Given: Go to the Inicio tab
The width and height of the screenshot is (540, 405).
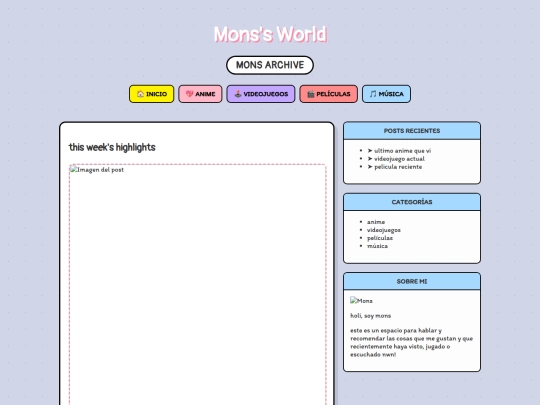Looking at the screenshot, I should [x=152, y=94].
